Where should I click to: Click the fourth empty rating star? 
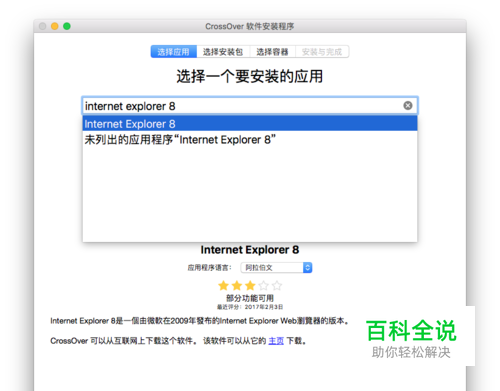pos(263,286)
